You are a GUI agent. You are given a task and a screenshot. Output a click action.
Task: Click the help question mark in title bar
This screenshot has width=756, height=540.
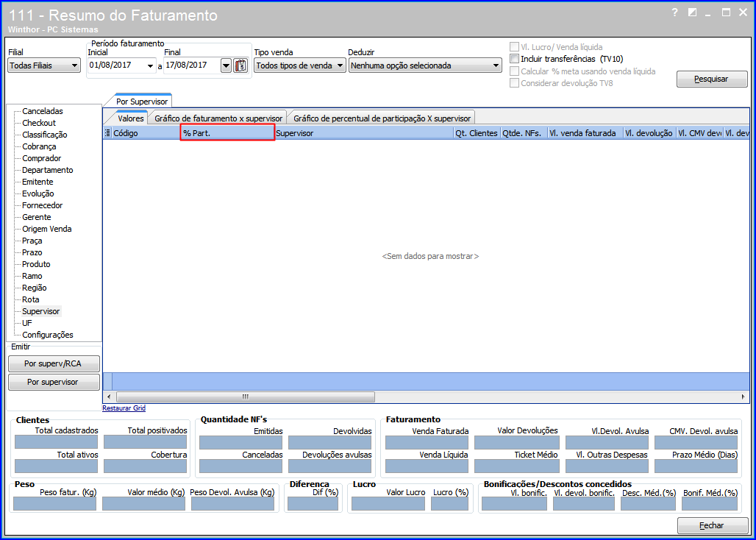pos(675,13)
